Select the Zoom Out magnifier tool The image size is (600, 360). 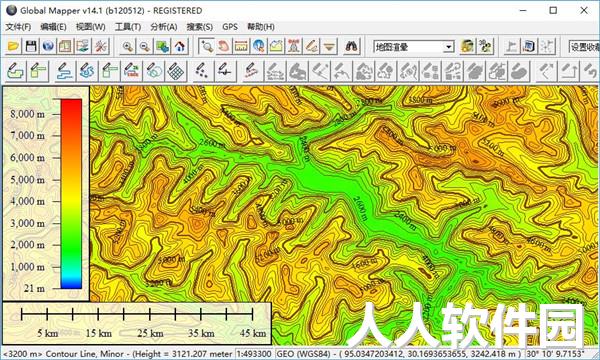[145, 47]
